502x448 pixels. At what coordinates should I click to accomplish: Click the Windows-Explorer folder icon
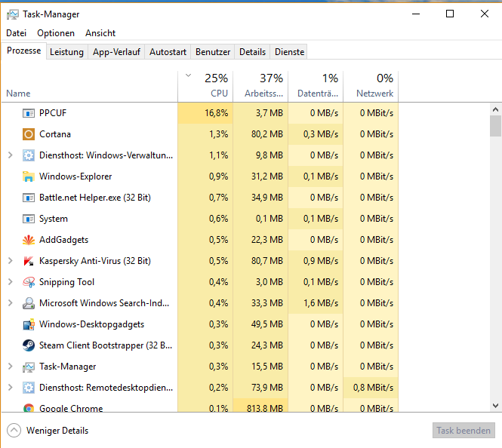29,176
